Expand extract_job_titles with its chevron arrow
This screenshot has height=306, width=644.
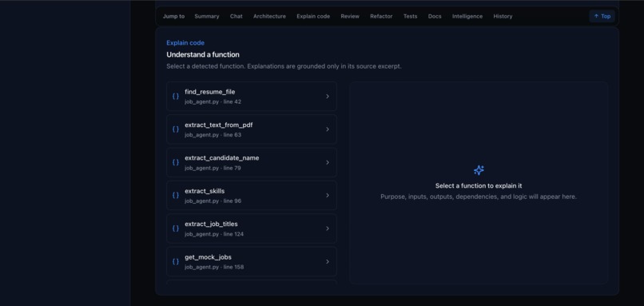click(x=328, y=229)
